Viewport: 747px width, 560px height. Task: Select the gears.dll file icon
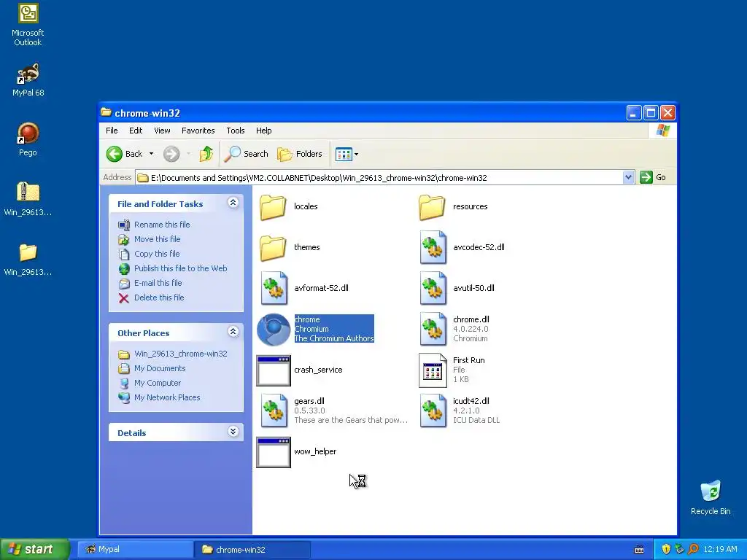point(274,411)
